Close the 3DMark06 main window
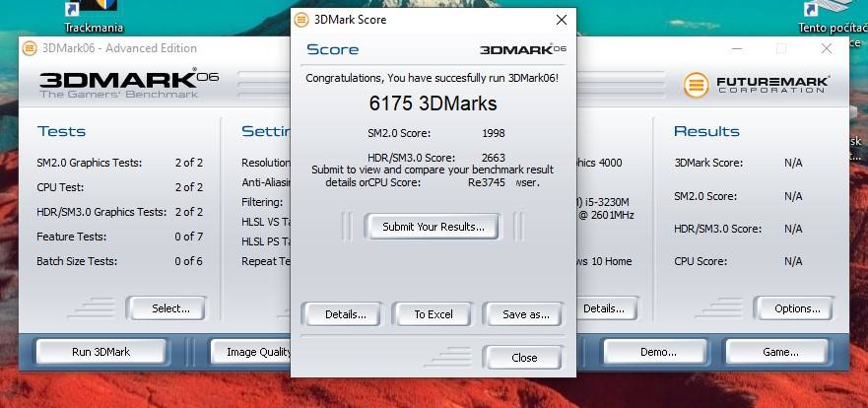The image size is (868, 408). tap(827, 48)
